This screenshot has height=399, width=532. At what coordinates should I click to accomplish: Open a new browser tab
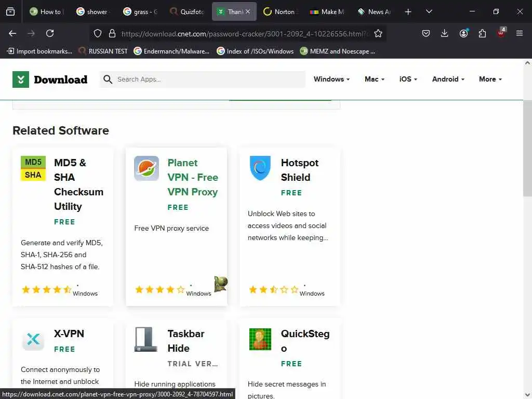click(x=408, y=12)
